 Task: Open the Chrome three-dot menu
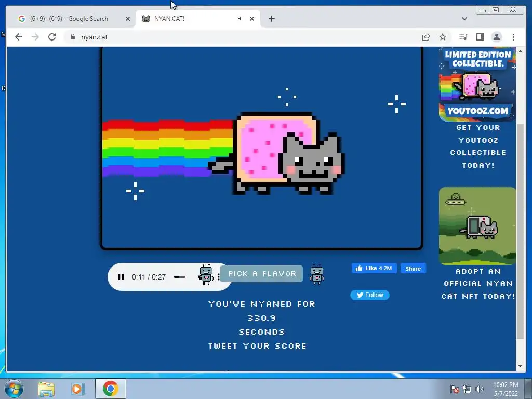(513, 37)
